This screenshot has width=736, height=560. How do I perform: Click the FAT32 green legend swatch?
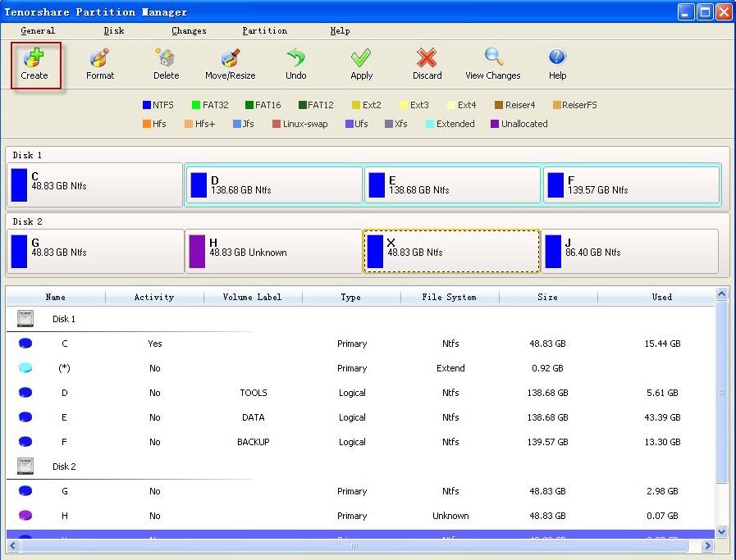(x=196, y=105)
